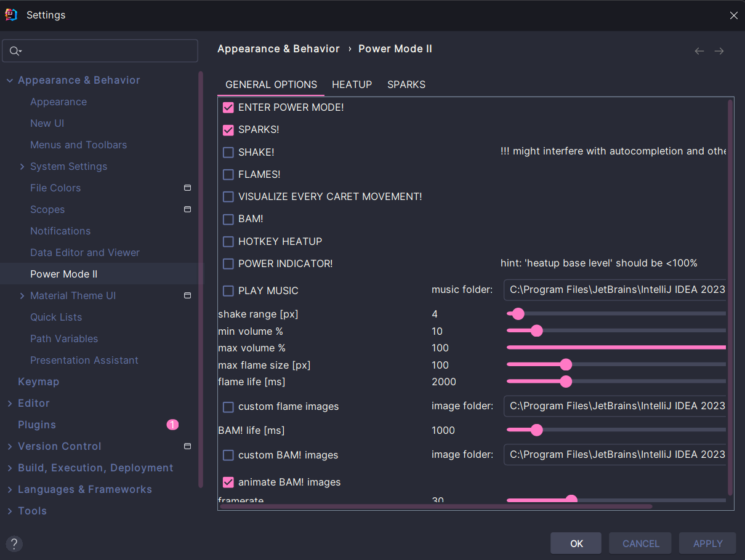Select the GENERAL OPTIONS tab
This screenshot has height=560, width=745.
click(x=272, y=84)
